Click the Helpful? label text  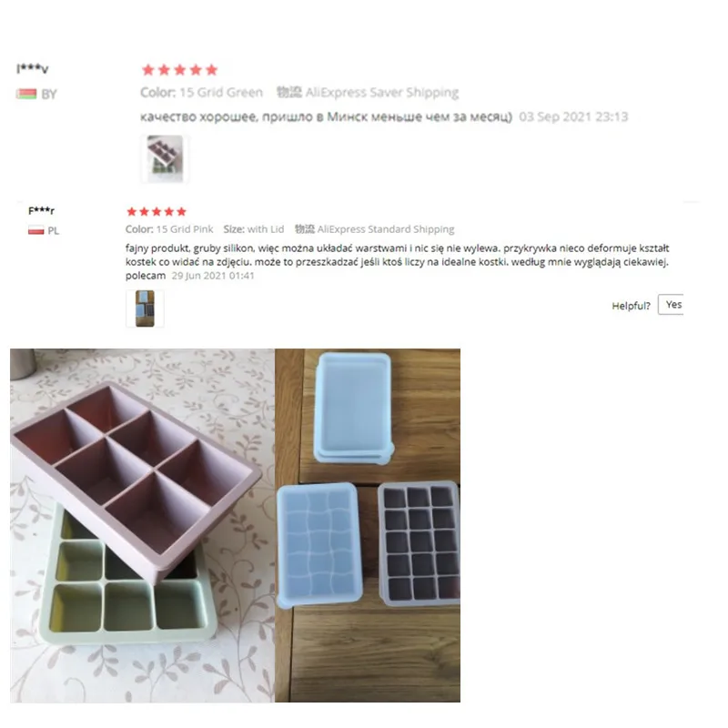click(x=631, y=306)
